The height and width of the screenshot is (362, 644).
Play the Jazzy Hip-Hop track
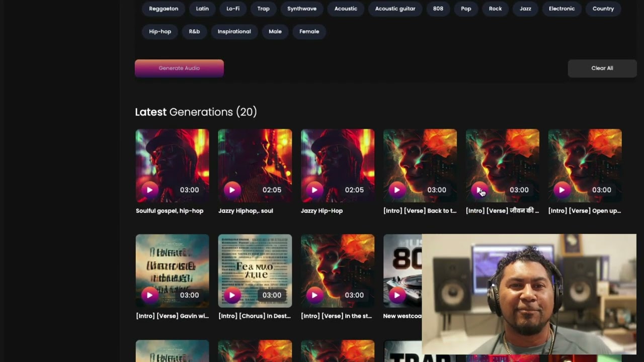[314, 190]
